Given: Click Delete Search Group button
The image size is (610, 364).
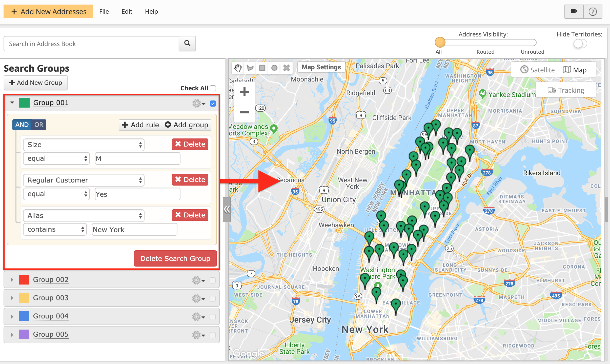Looking at the screenshot, I should point(175,258).
